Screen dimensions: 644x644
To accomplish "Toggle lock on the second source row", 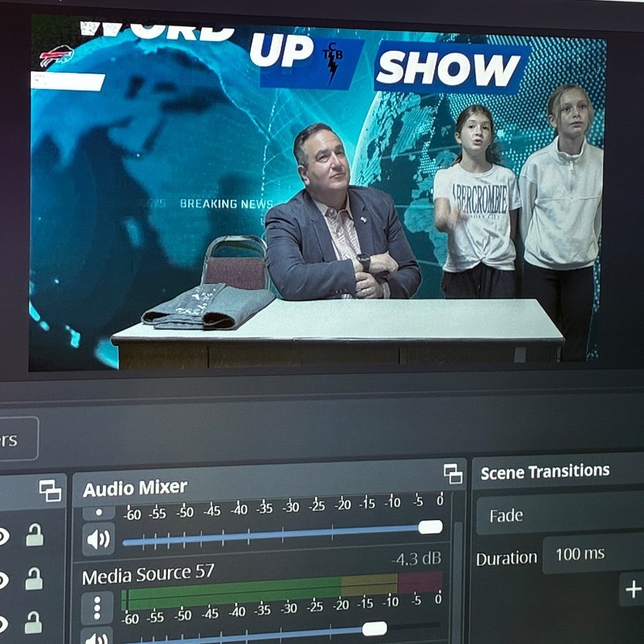I will pos(34,579).
